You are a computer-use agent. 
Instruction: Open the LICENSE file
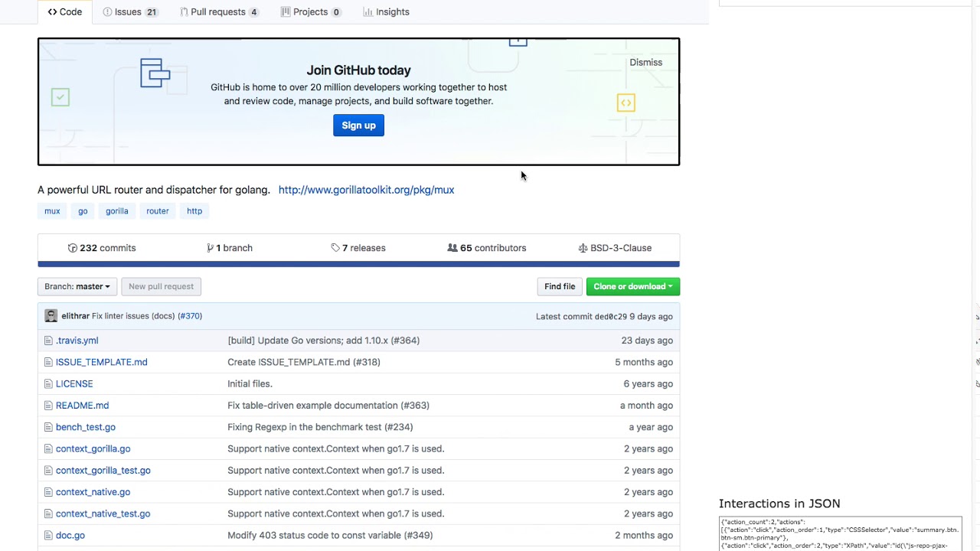pos(74,384)
